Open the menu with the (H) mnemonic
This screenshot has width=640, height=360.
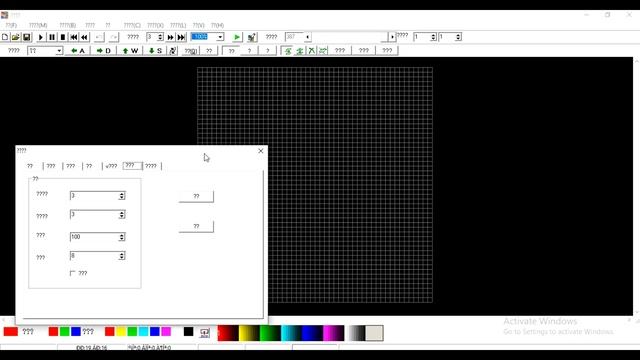point(217,25)
